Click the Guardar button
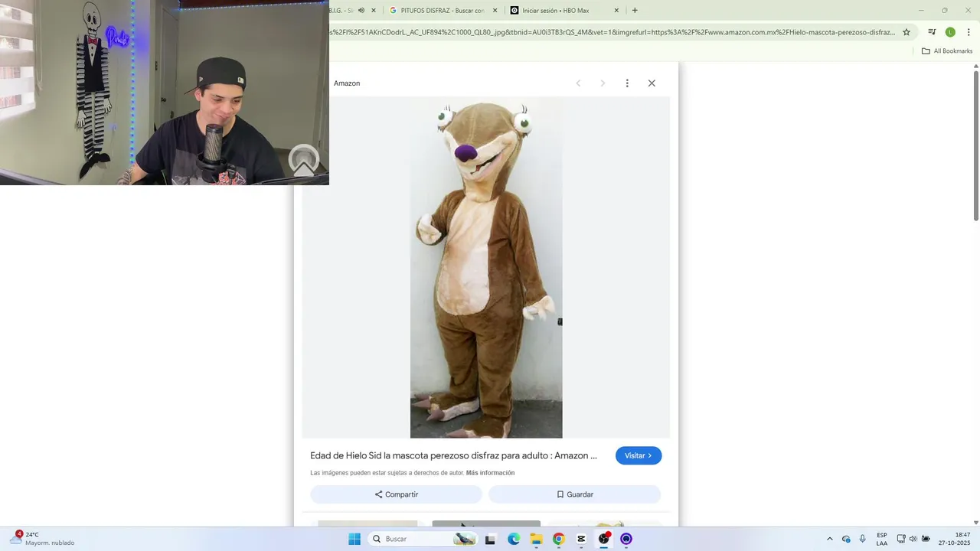Viewport: 980px width, 551px height. click(x=575, y=494)
